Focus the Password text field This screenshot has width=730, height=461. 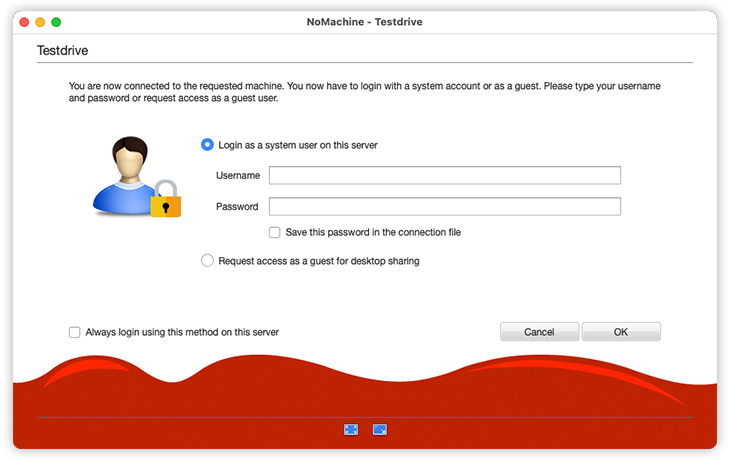444,207
